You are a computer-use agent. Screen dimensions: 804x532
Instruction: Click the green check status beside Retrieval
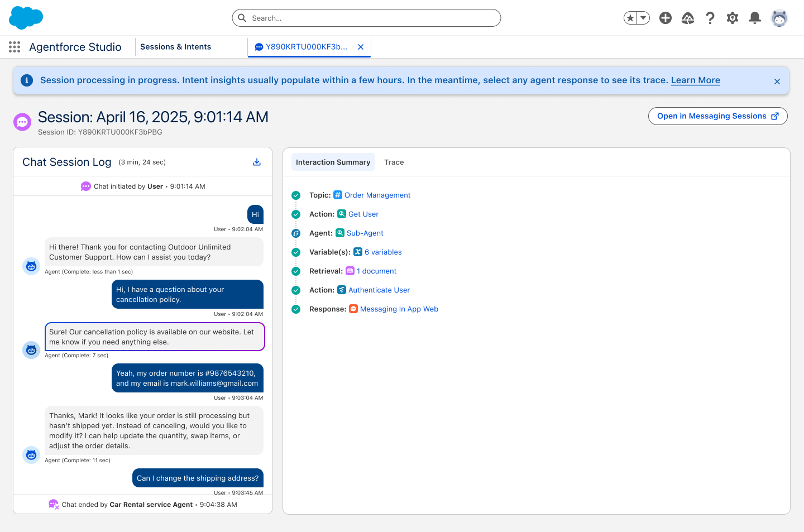coord(296,271)
